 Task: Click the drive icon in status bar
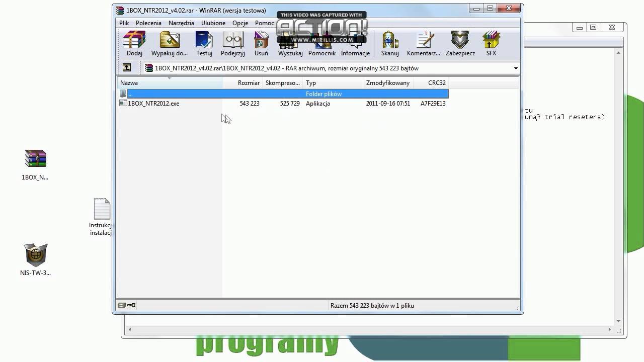pyautogui.click(x=121, y=305)
